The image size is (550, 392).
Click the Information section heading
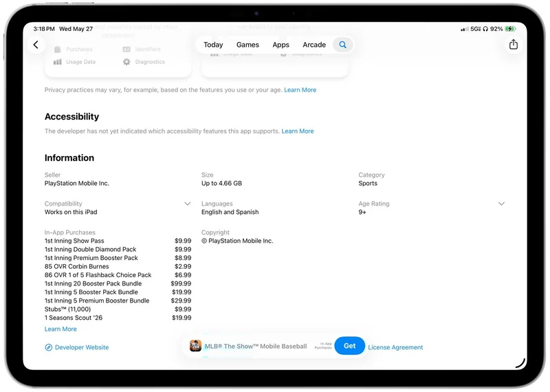[x=69, y=158]
